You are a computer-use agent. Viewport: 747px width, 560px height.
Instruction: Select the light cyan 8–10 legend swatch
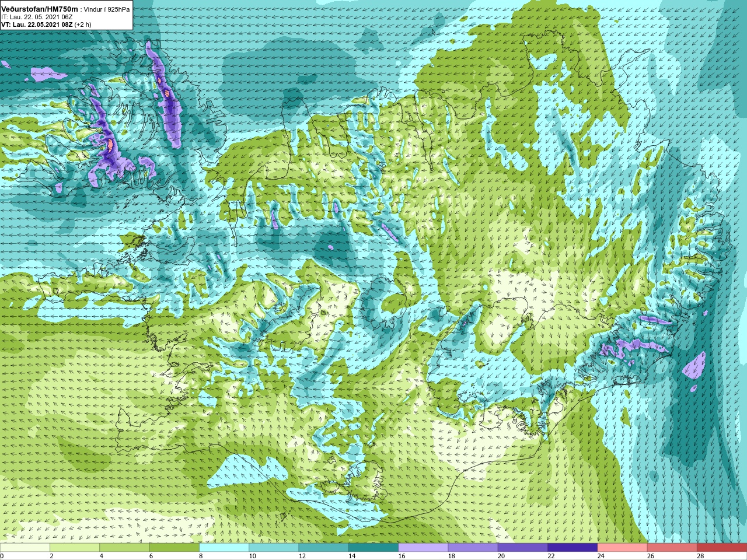224,548
